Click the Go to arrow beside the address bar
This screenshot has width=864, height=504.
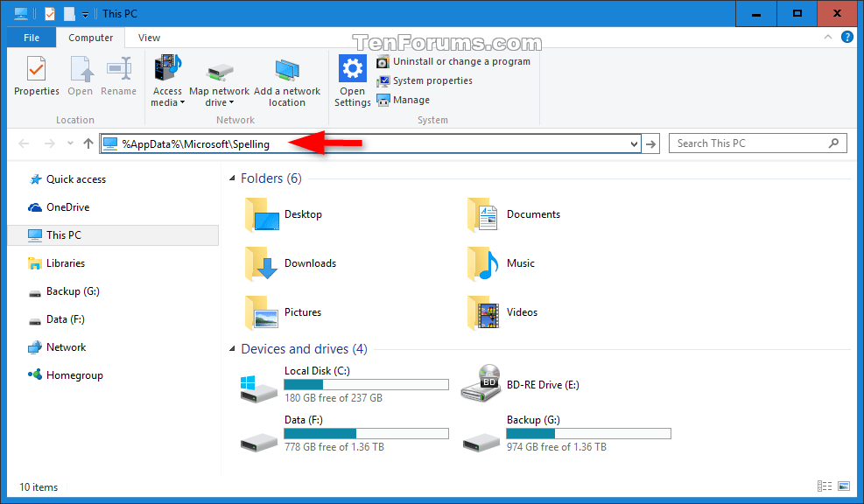point(650,143)
